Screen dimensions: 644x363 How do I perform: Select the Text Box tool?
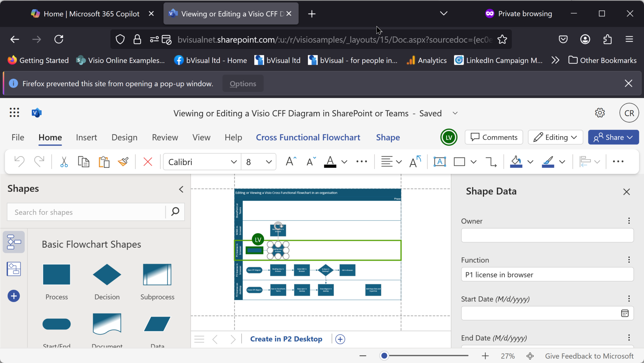click(x=439, y=161)
